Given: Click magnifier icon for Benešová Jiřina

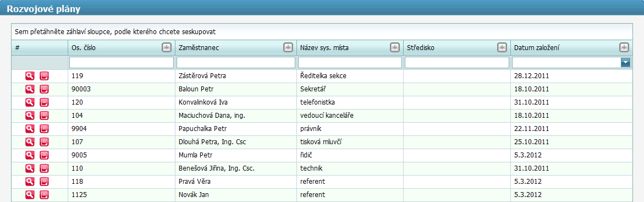Looking at the screenshot, I should click(x=30, y=168).
